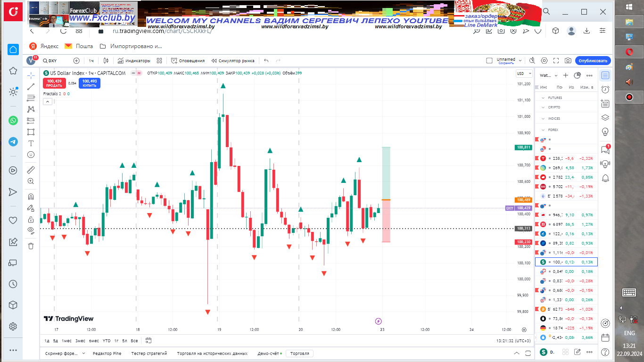Viewport: 644px width, 362px height.
Task: Open the 1ч timeframe selector
Action: pos(91,61)
